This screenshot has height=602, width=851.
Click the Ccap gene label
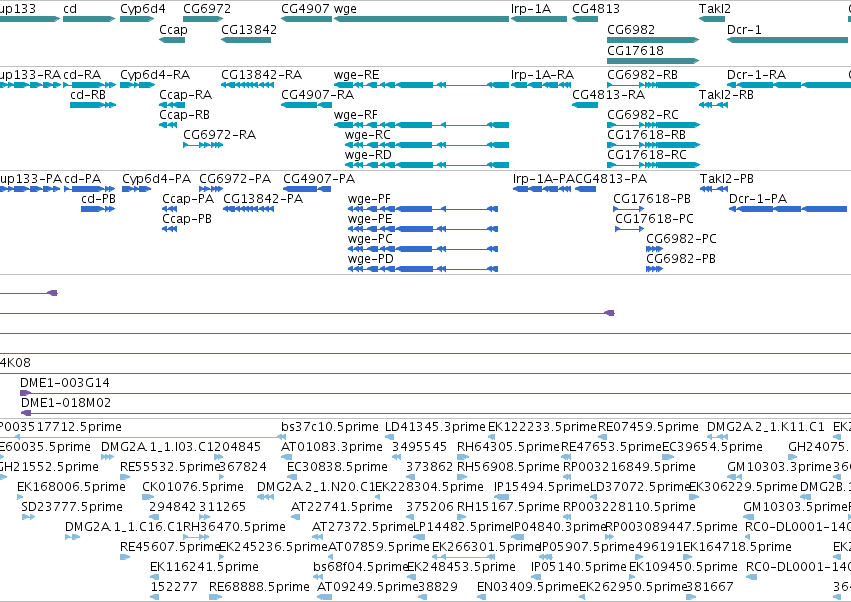click(173, 30)
